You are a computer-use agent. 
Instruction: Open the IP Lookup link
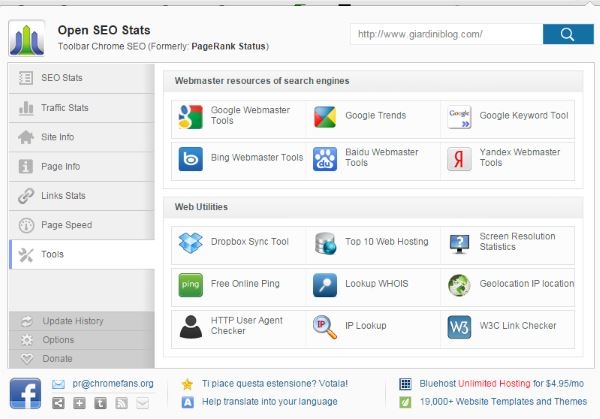[x=365, y=325]
